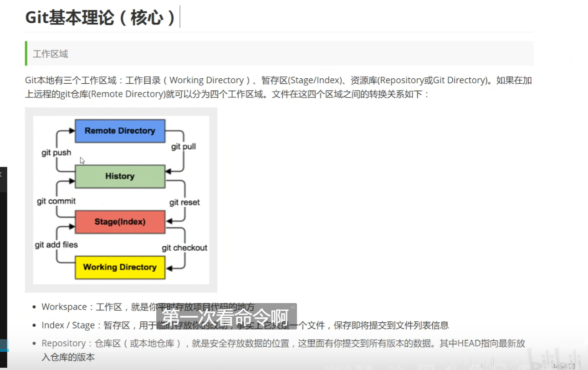Click the git commit label in diagram
Image resolution: width=588 pixels, height=370 pixels.
56,201
